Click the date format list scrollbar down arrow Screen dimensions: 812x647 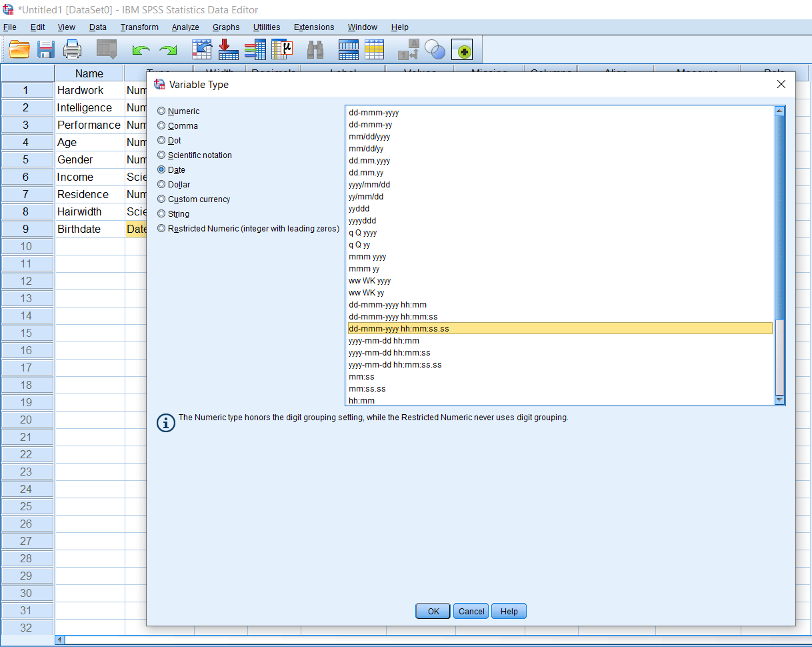click(x=779, y=399)
